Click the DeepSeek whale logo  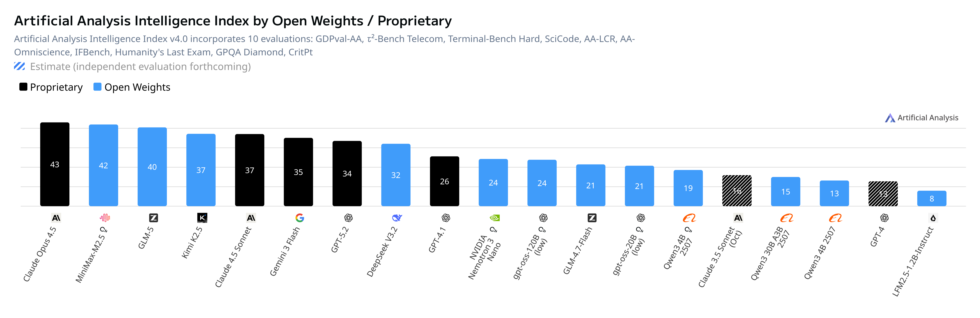397,218
